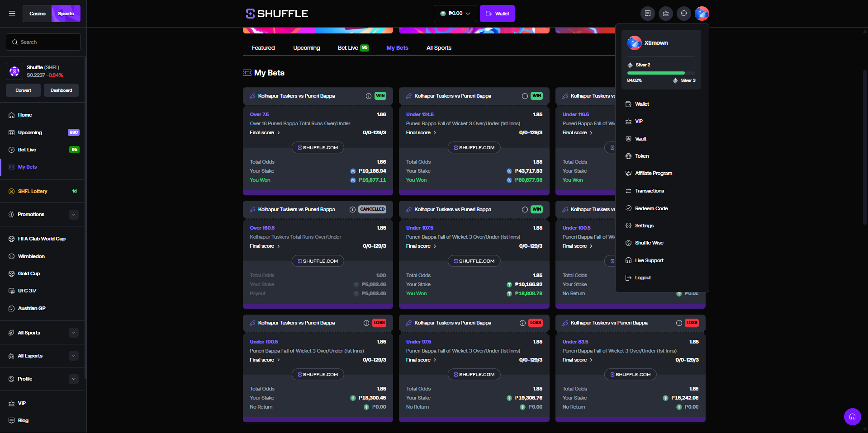Open info icon on Under 83.5 LOSS card
The height and width of the screenshot is (433, 868).
[x=679, y=323]
